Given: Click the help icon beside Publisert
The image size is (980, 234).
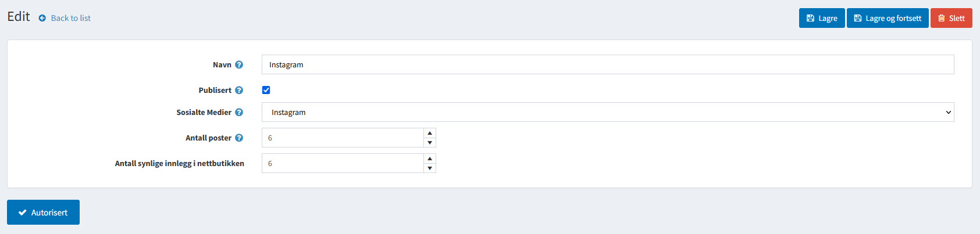Looking at the screenshot, I should coord(239,91).
